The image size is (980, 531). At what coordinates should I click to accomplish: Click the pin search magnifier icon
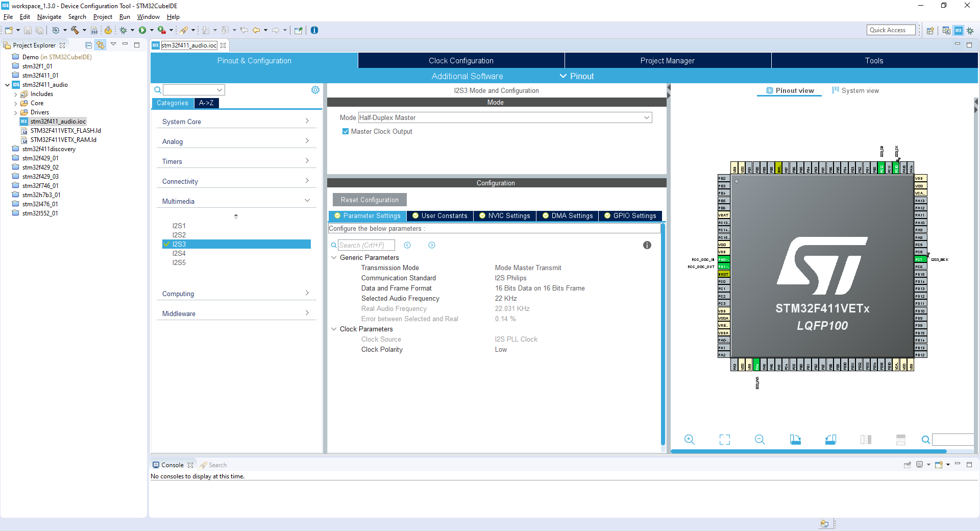coord(926,440)
